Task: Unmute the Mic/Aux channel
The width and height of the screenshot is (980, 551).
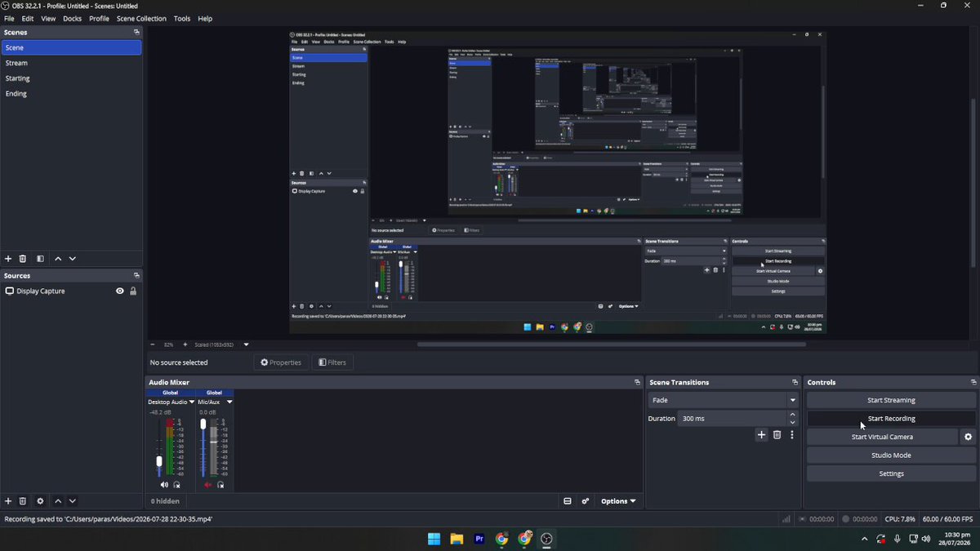Action: coord(207,485)
